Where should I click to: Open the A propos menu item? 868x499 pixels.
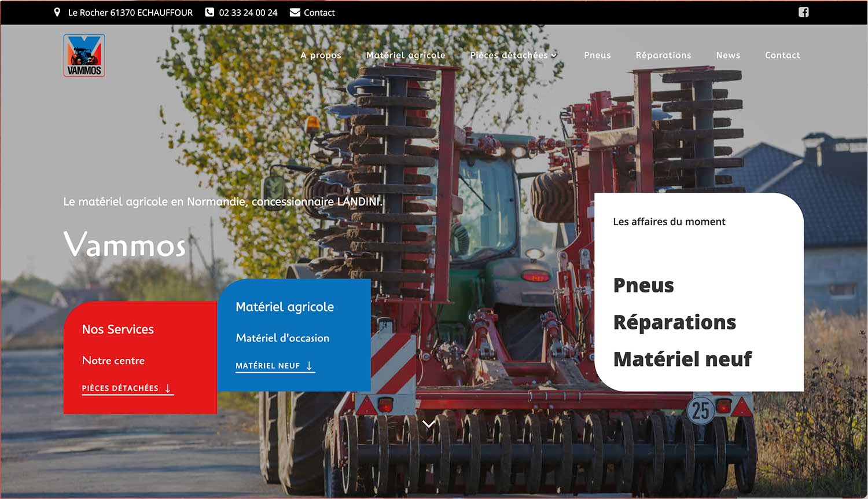(321, 55)
